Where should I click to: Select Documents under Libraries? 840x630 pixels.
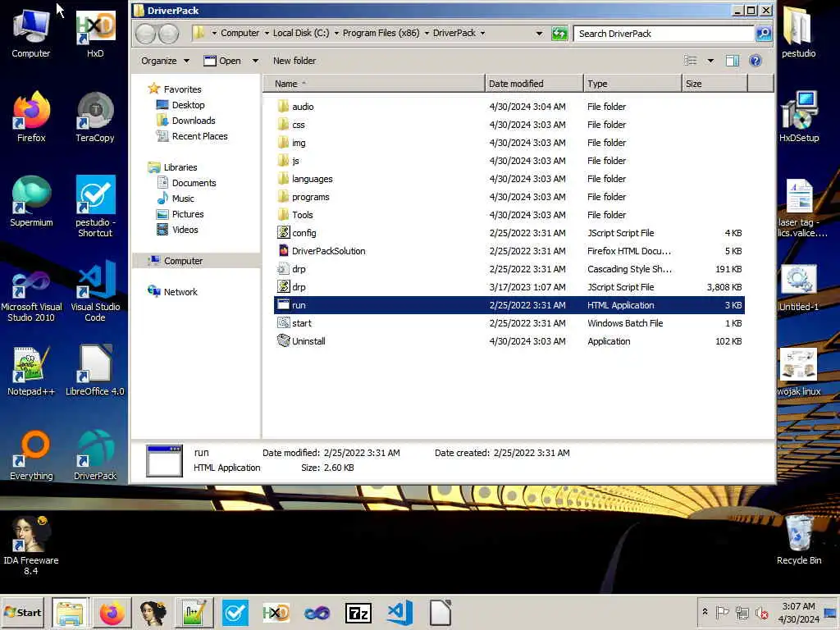tap(186, 183)
